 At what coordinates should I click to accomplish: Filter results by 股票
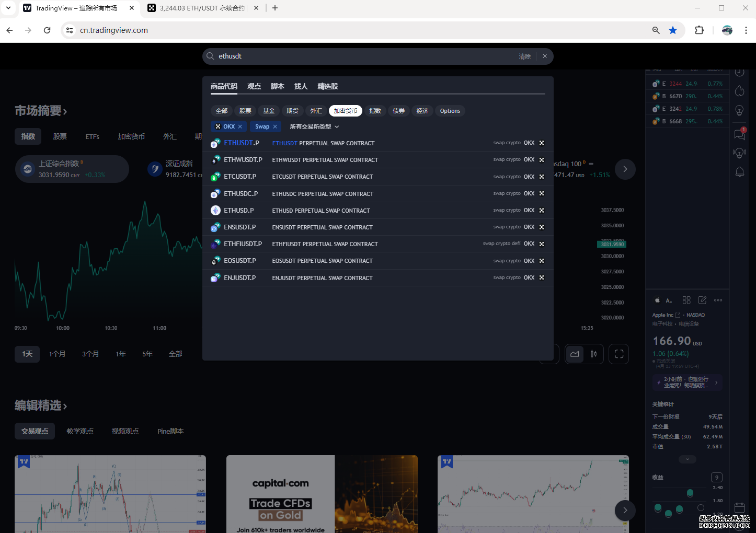click(x=245, y=111)
